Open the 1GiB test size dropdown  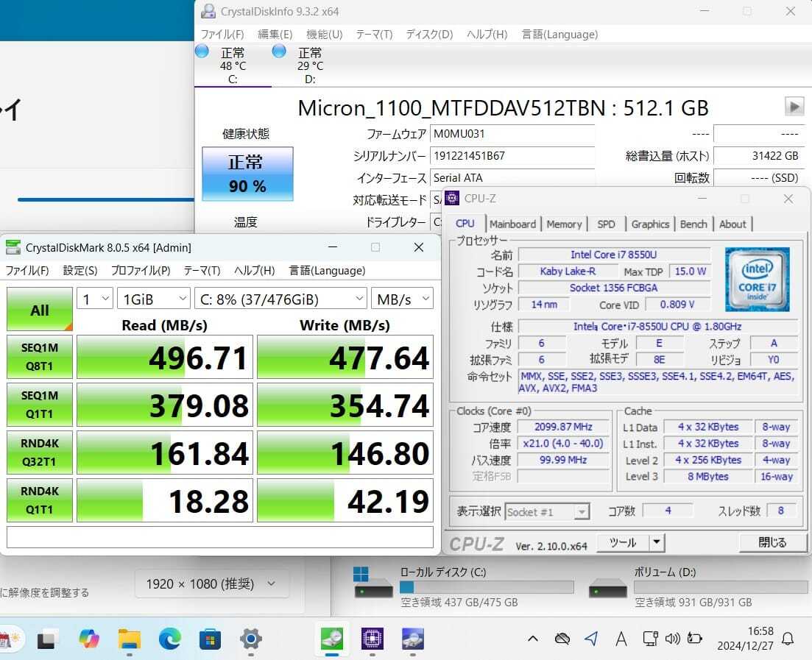[x=154, y=299]
